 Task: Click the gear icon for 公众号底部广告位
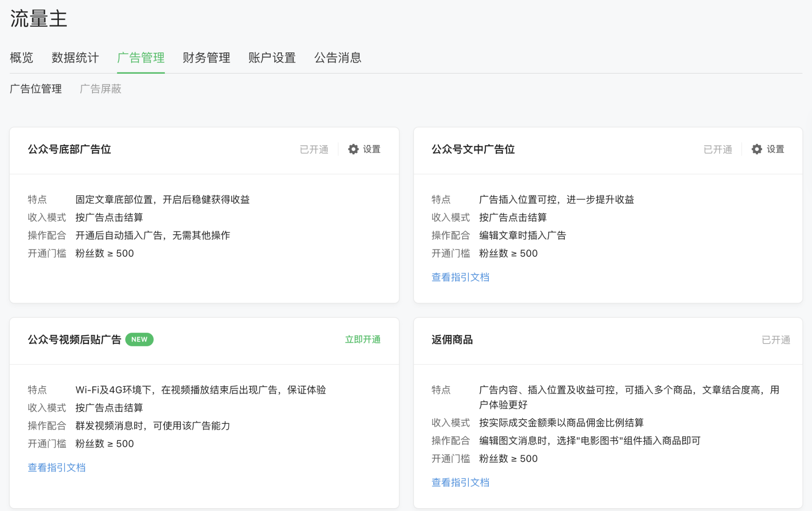click(353, 149)
